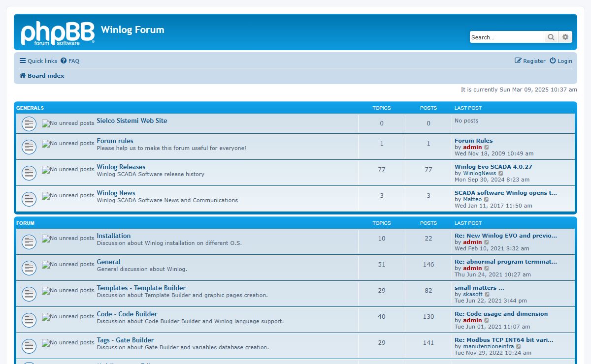
Task: Click the Winlog Forum site title
Action: [x=132, y=30]
